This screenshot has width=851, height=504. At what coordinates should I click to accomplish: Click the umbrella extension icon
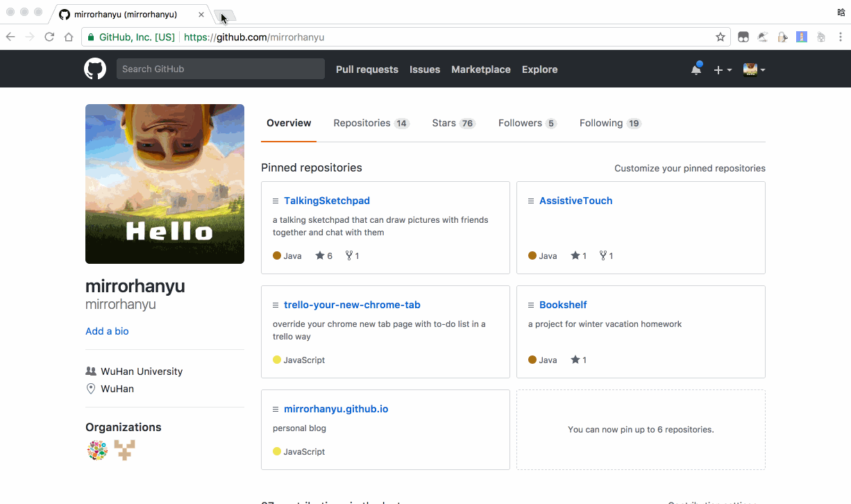click(x=763, y=37)
